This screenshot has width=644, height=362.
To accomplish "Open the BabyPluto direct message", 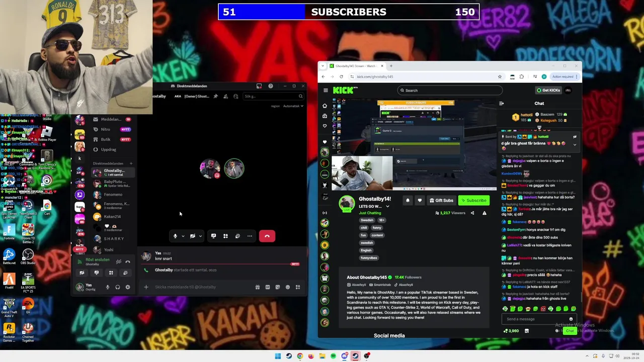I will [x=112, y=184].
